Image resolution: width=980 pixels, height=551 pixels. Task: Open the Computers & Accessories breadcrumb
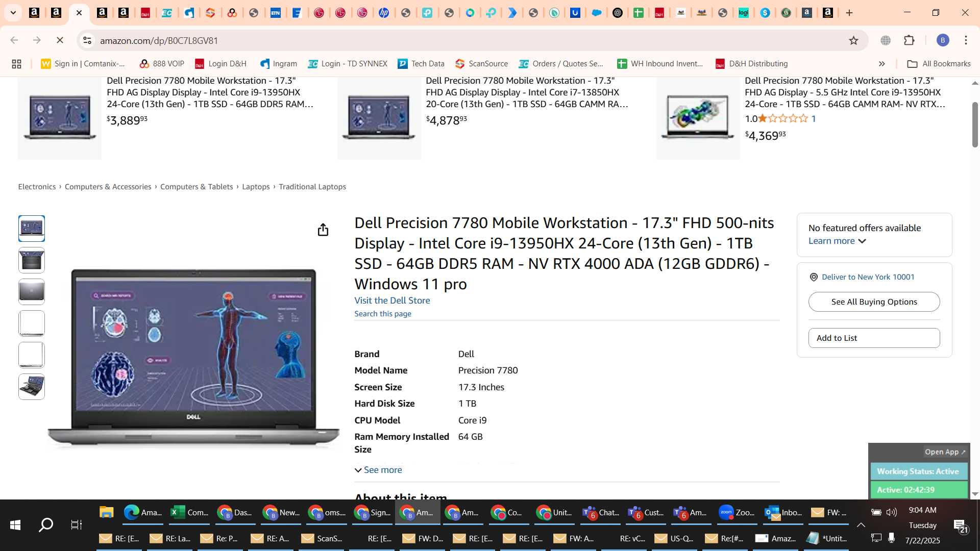pos(108,187)
